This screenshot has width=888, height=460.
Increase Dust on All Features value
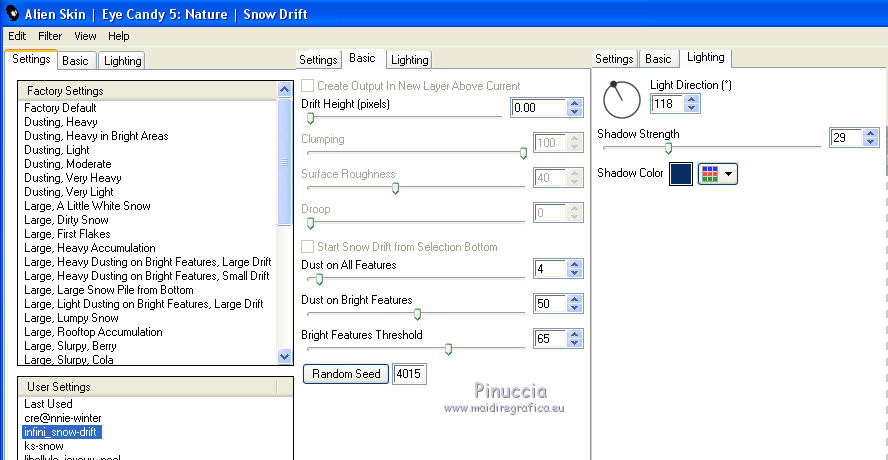pos(575,264)
